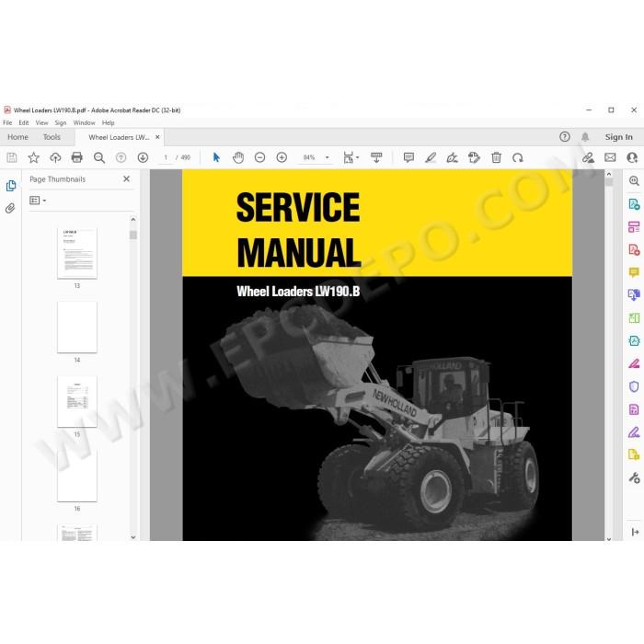View notifications bell icon
This screenshot has width=644, height=644.
pos(585,137)
